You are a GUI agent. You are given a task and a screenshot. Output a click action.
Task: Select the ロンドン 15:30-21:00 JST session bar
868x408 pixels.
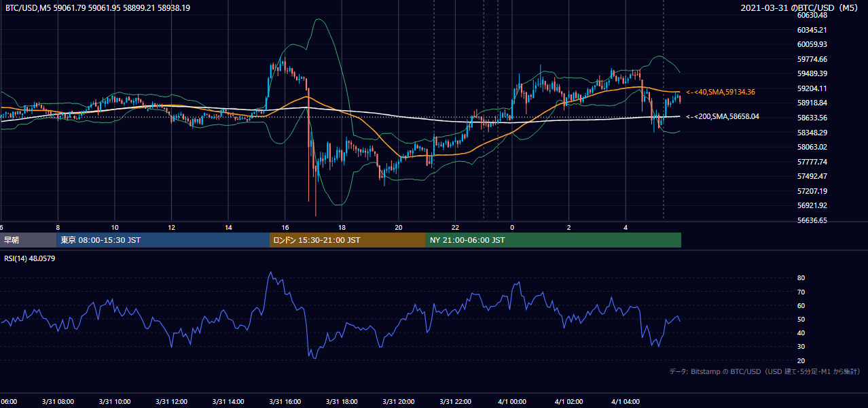pos(348,240)
